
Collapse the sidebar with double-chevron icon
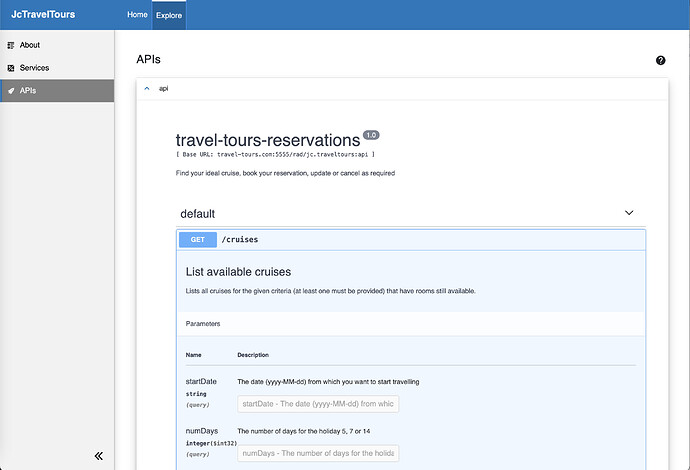(99, 456)
